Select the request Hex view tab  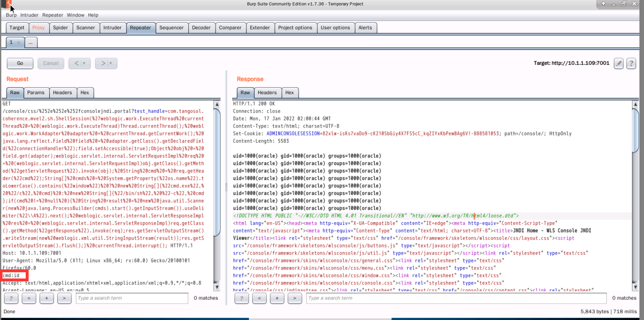[85, 93]
